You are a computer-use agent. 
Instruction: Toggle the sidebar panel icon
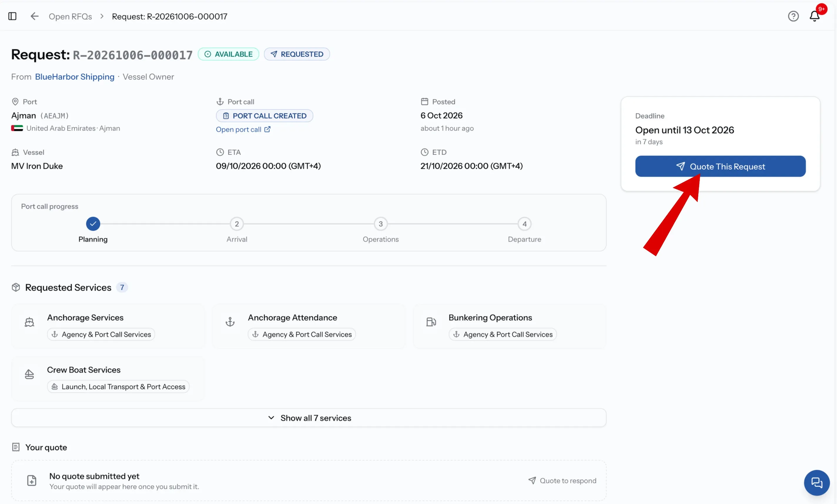pyautogui.click(x=12, y=16)
